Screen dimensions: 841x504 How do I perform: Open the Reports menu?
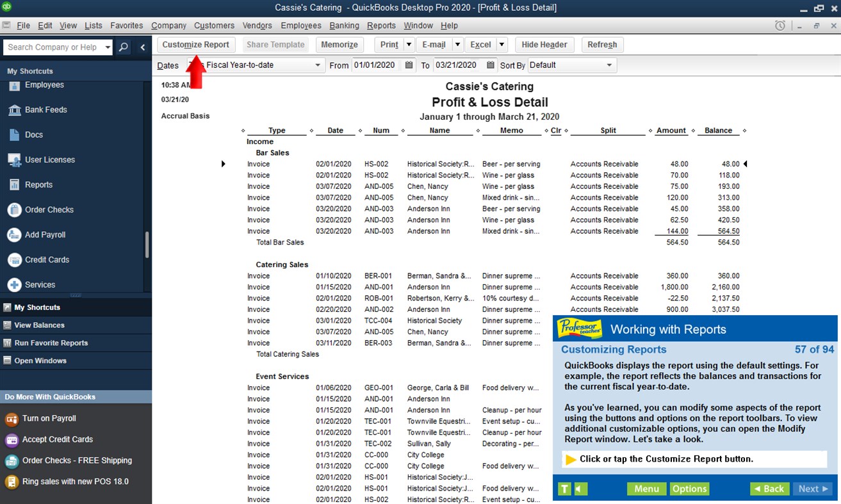click(x=381, y=26)
